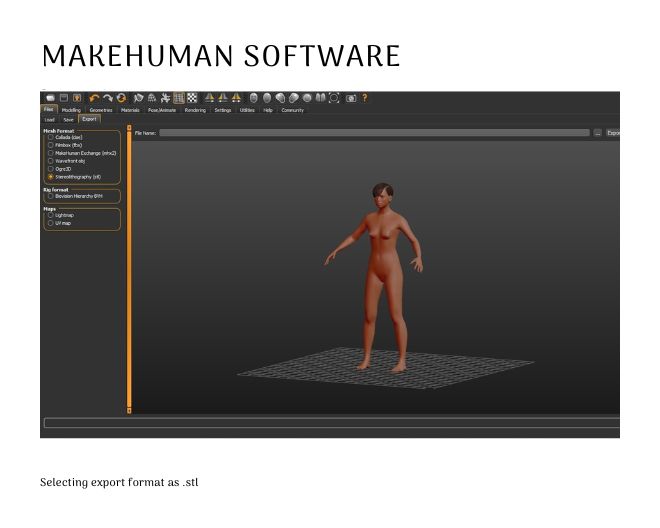The height and width of the screenshot is (528, 660).
Task: Open the Community tab
Action: click(293, 110)
